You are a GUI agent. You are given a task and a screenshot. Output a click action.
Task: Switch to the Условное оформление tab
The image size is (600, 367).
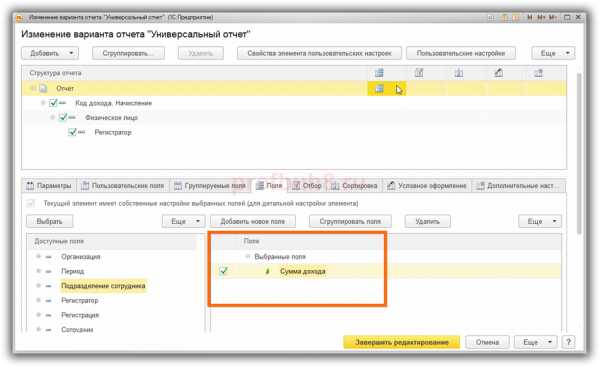click(x=427, y=186)
